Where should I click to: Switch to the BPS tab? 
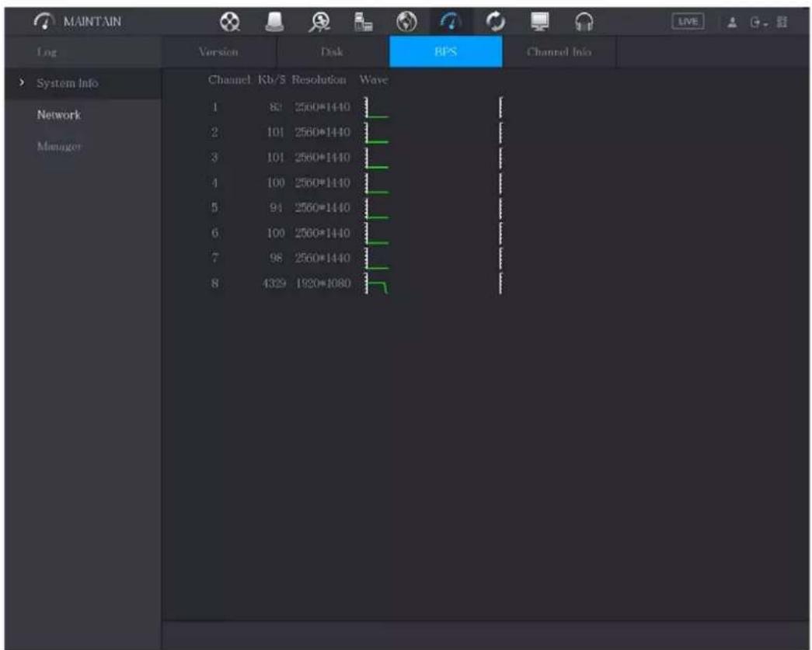[x=445, y=52]
